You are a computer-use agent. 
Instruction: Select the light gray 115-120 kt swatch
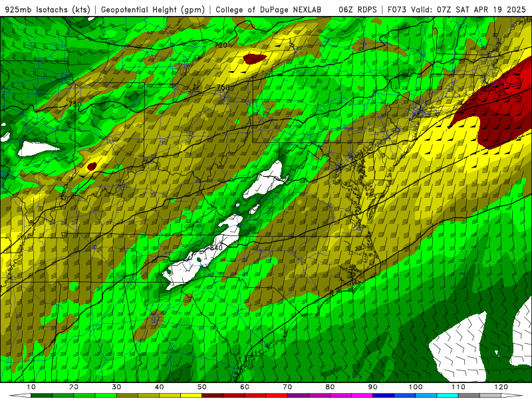click(x=490, y=396)
